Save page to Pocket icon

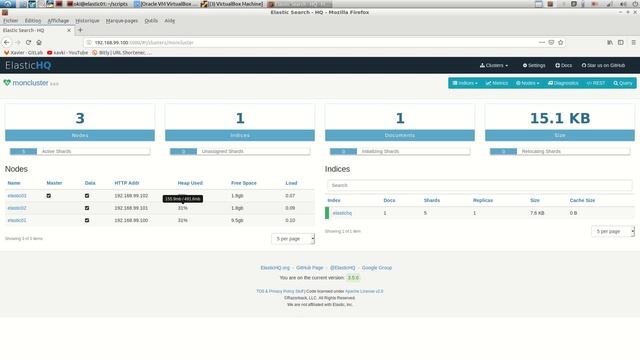point(551,42)
